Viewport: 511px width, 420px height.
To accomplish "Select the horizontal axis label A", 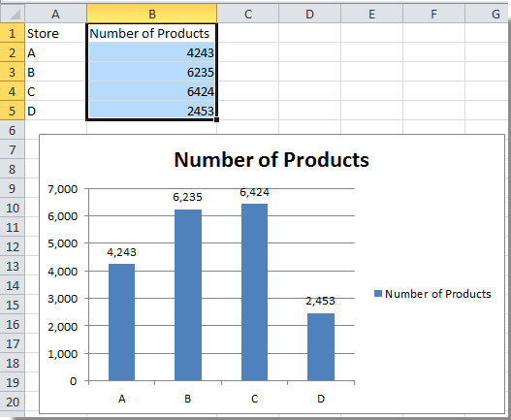I will pyautogui.click(x=122, y=399).
